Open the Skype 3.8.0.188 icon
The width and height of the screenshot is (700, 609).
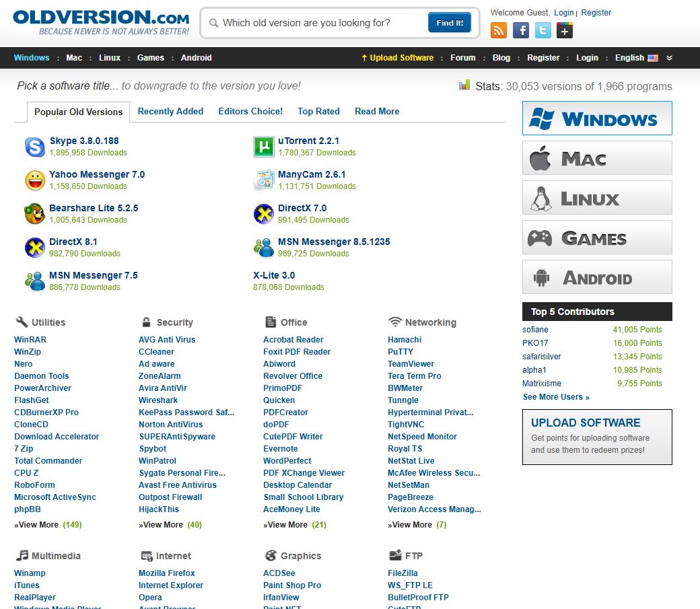click(35, 147)
